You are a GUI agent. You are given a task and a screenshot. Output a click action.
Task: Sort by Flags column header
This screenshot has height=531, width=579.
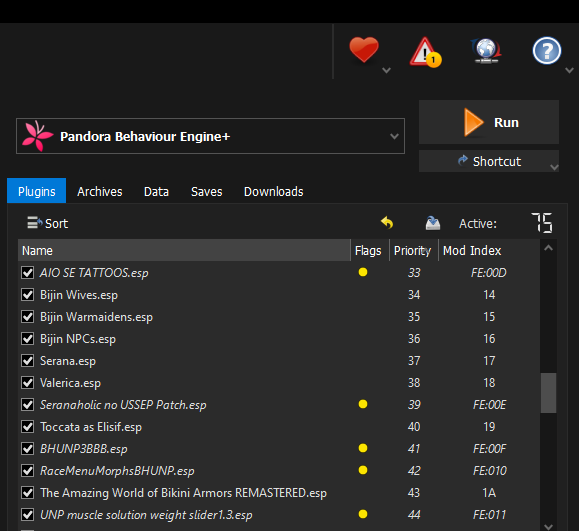[370, 250]
